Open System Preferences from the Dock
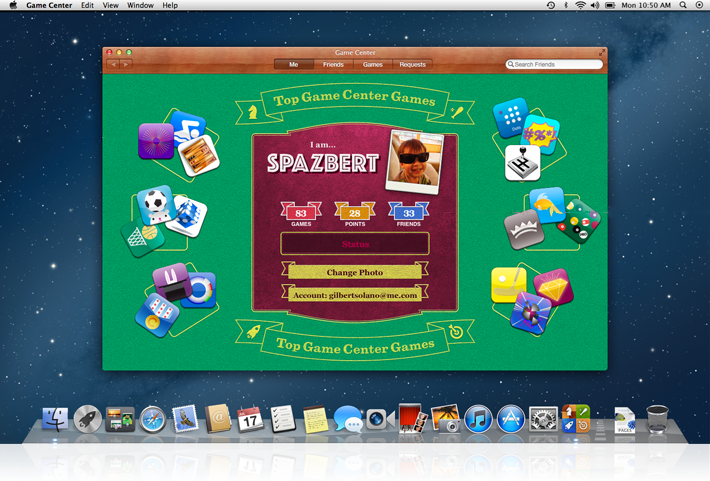Viewport: 710px width, 481px height. click(543, 419)
